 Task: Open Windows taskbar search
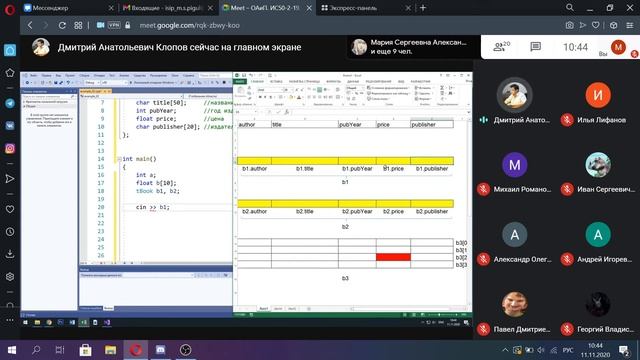pos(36,350)
